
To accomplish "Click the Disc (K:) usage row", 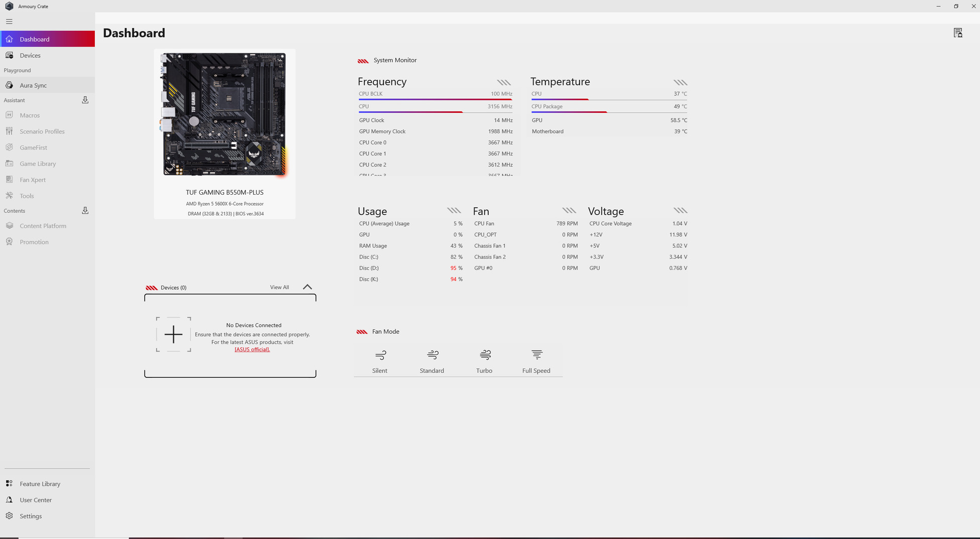I will tap(410, 279).
